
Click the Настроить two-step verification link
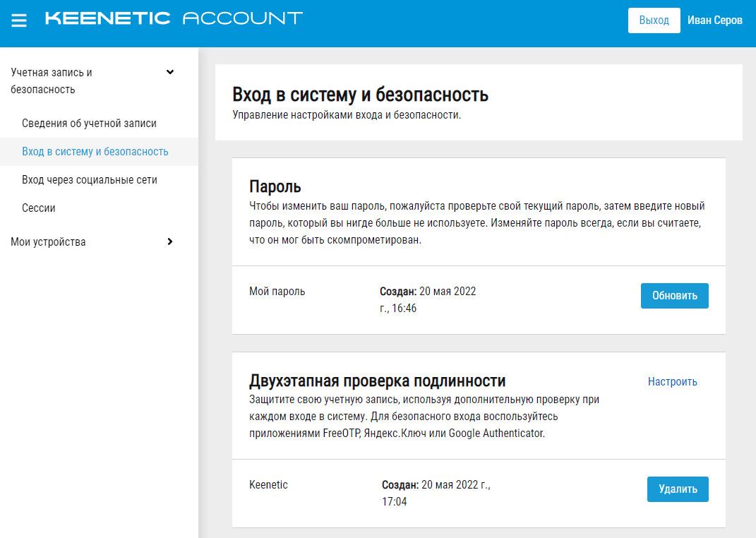click(x=672, y=382)
